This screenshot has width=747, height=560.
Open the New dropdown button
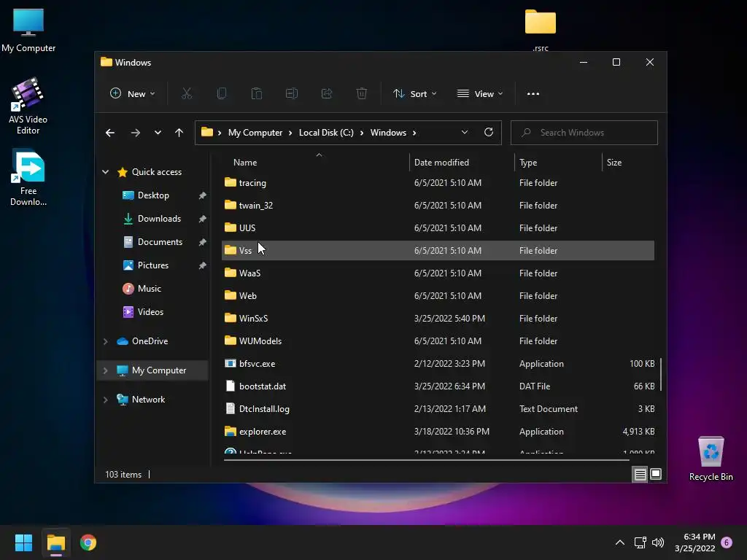(x=133, y=94)
